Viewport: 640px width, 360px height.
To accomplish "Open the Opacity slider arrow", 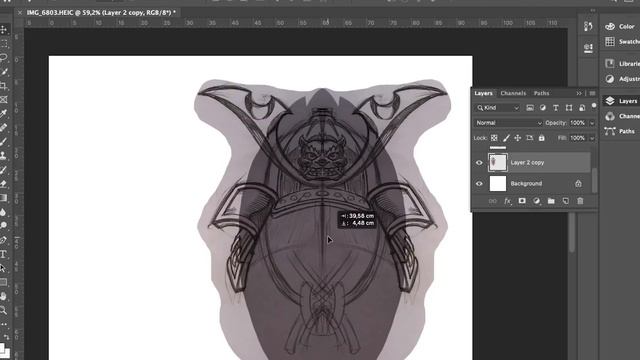I will click(x=592, y=123).
